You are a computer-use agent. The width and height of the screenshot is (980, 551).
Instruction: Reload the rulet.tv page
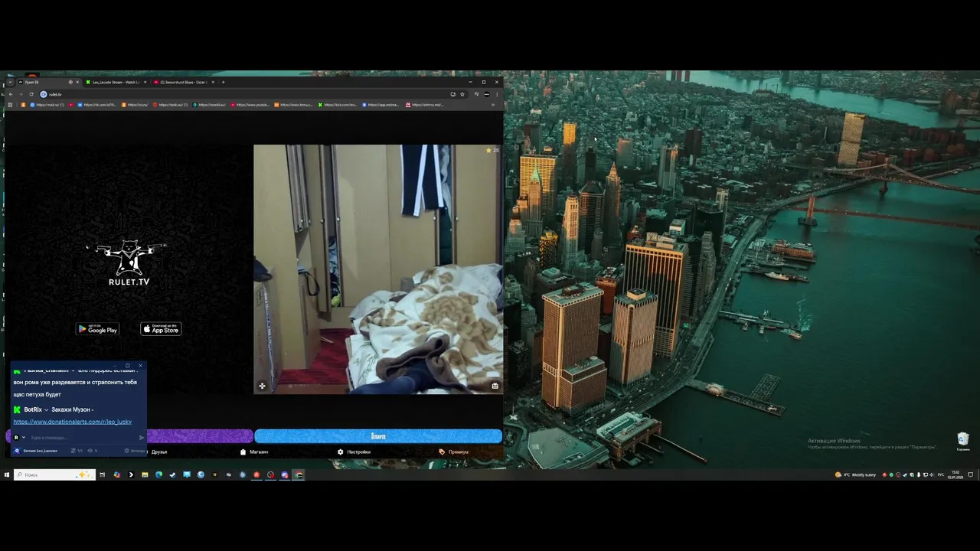tap(31, 94)
